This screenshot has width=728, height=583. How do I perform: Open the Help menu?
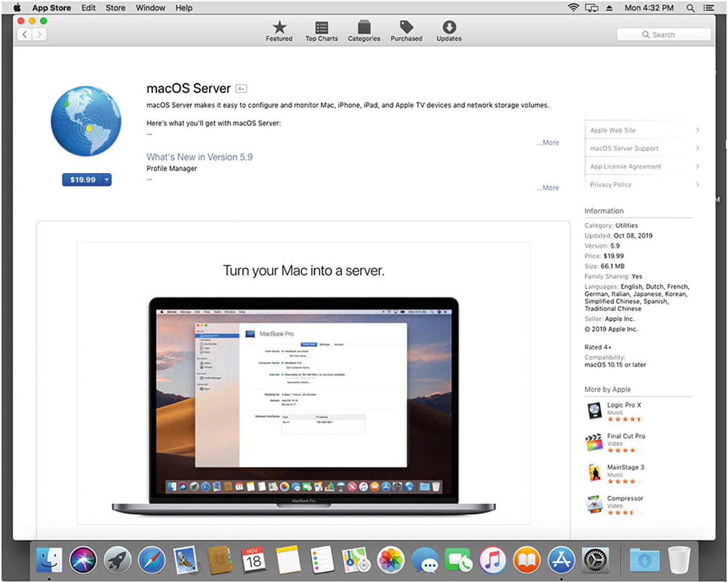point(184,8)
